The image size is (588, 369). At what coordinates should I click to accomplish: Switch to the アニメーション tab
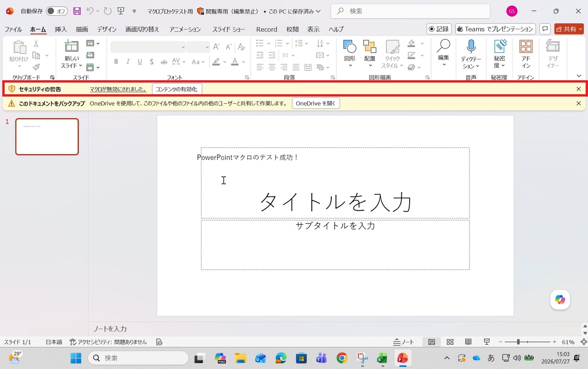coord(185,29)
